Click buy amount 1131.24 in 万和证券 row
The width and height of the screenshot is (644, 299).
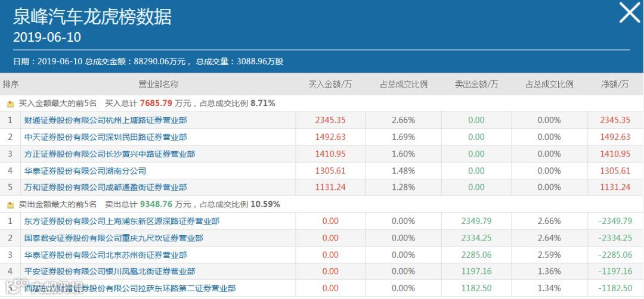[x=330, y=188]
